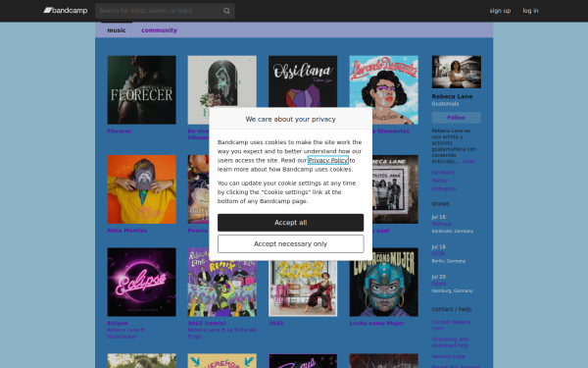The height and width of the screenshot is (368, 588).
Task: Click Contact Rebeca Lane link
Action: [451, 325]
